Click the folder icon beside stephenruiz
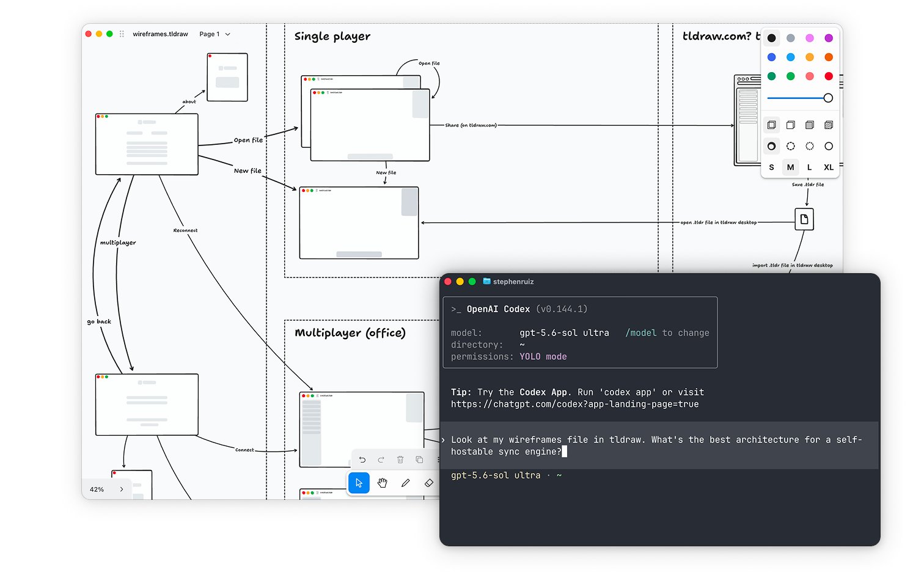Screen dimensions: 924x575 487,282
